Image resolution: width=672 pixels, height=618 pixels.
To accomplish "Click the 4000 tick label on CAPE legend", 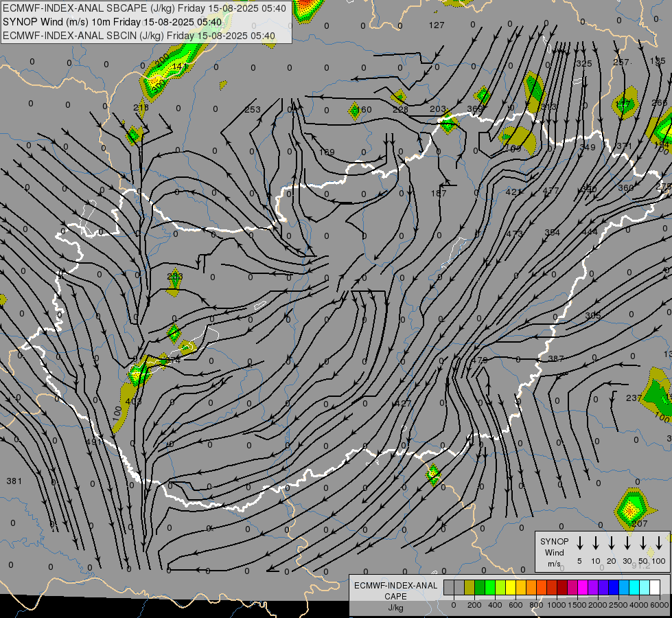I will pyautogui.click(x=639, y=605).
